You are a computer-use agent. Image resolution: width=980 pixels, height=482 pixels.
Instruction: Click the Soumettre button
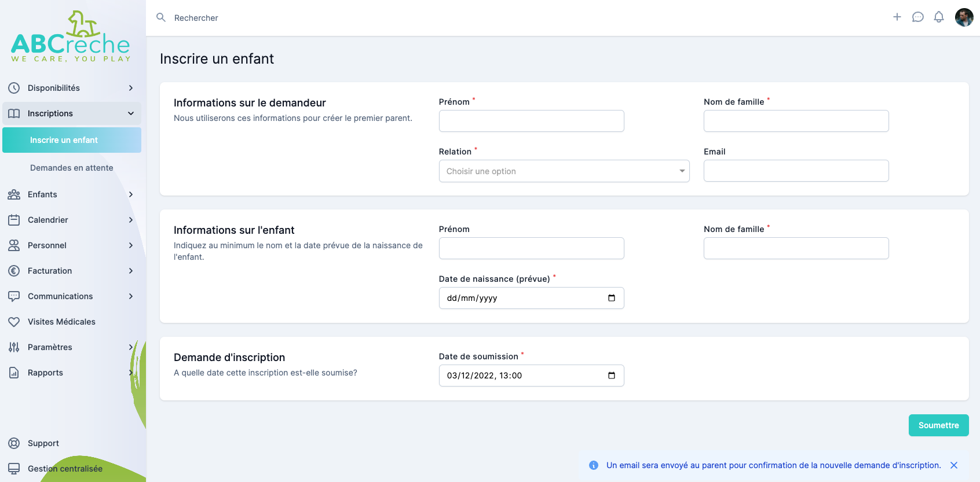938,425
